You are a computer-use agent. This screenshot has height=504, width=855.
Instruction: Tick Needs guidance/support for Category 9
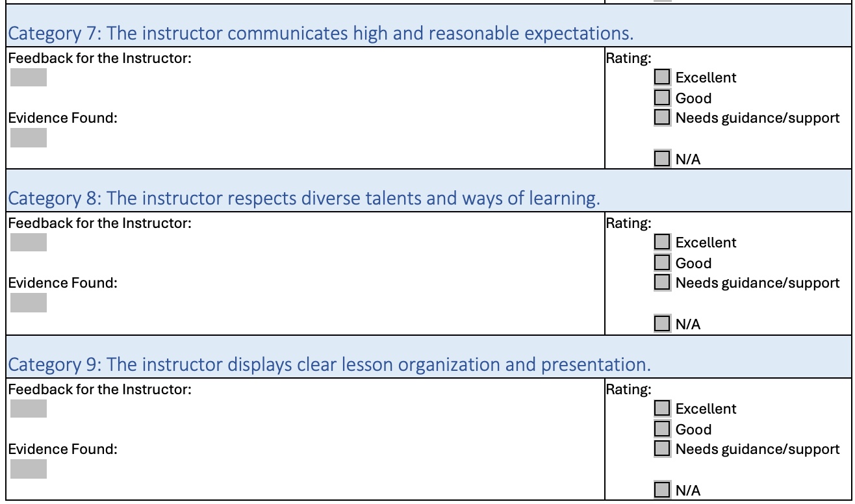[x=662, y=449]
